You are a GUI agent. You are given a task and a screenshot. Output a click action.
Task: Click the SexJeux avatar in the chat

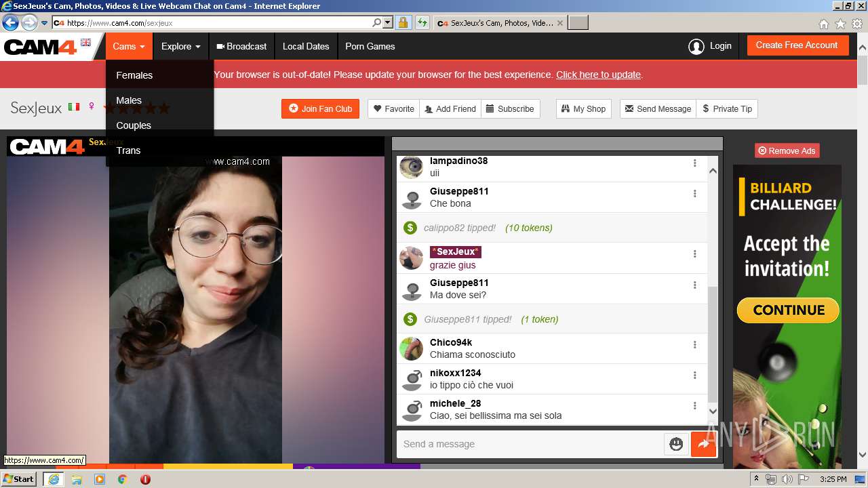pyautogui.click(x=411, y=258)
